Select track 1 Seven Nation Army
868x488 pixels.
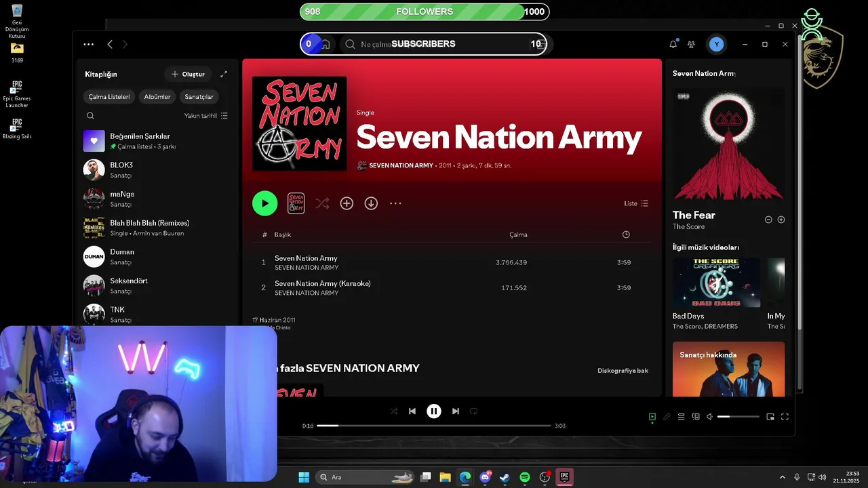tap(452, 262)
